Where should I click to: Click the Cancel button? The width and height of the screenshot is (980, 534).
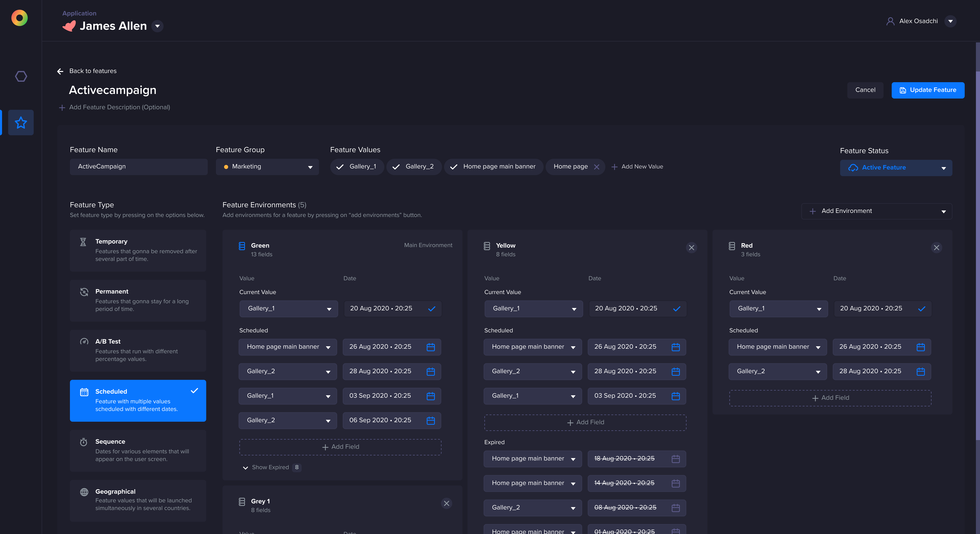865,90
